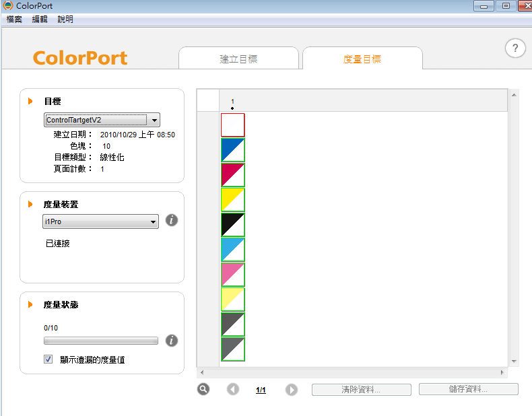Open the ControlTargetV2 target dropdown
This screenshot has width=532, height=416.
tap(102, 120)
